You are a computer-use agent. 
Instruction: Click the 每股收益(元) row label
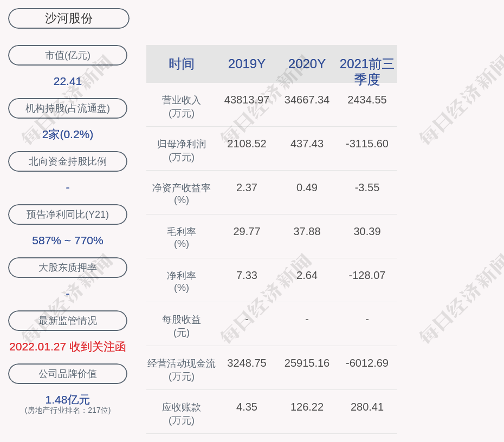click(x=182, y=326)
